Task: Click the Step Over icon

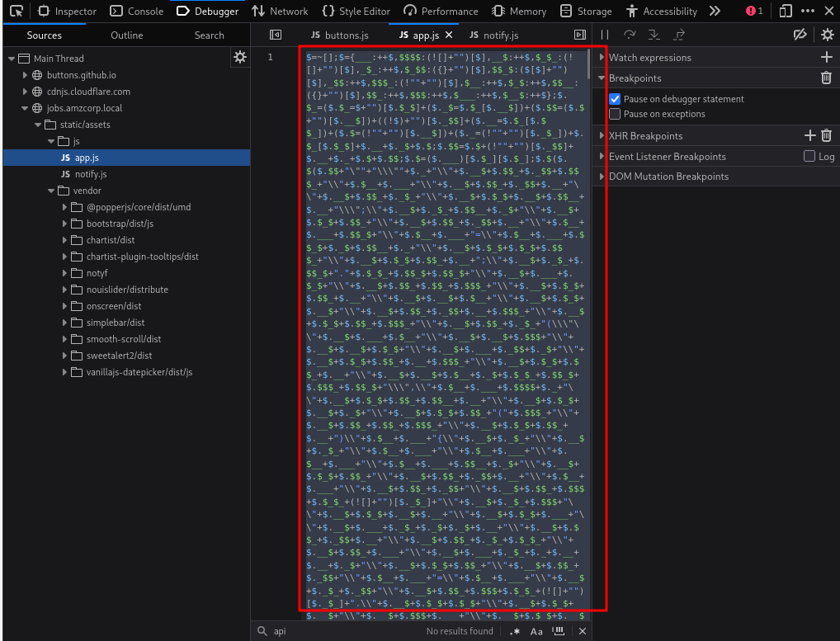Action: pyautogui.click(x=630, y=35)
